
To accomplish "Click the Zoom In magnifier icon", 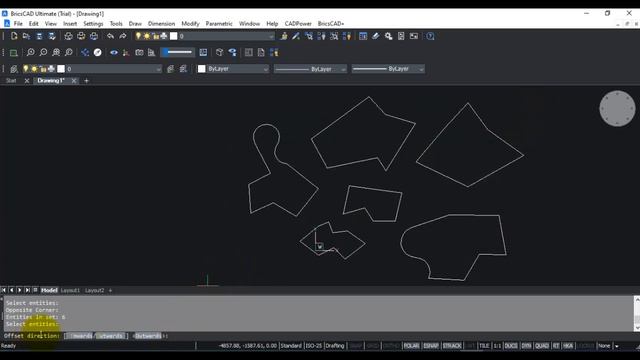I will coord(31,52).
